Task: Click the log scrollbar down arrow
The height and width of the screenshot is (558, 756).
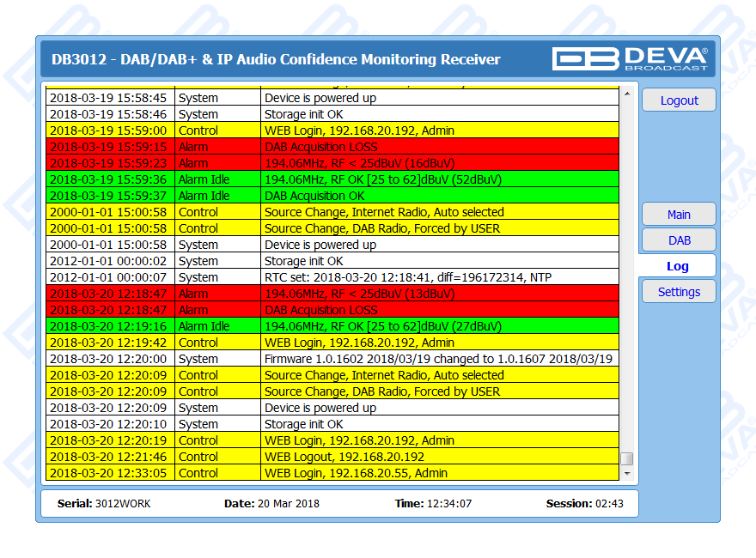Action: pos(626,473)
